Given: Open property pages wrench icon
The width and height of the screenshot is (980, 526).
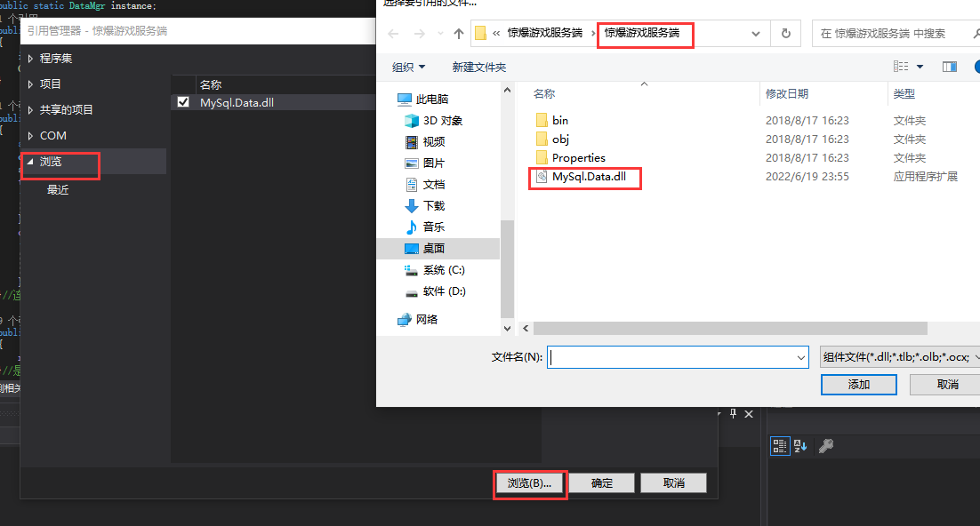Looking at the screenshot, I should pos(826,446).
